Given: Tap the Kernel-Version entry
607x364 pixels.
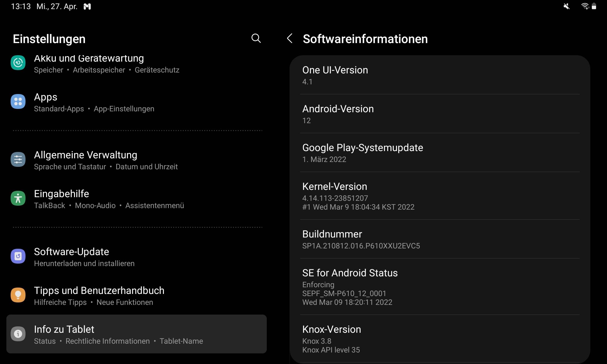Looking at the screenshot, I should click(x=440, y=196).
